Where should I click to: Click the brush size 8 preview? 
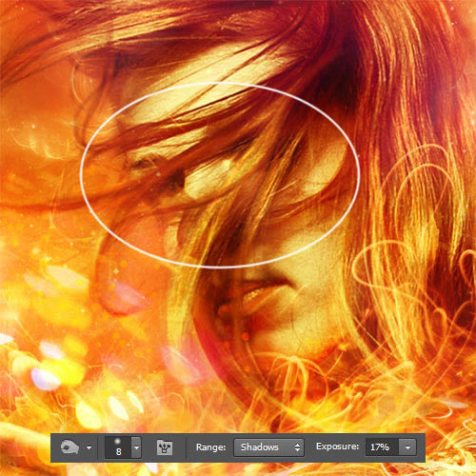point(118,447)
